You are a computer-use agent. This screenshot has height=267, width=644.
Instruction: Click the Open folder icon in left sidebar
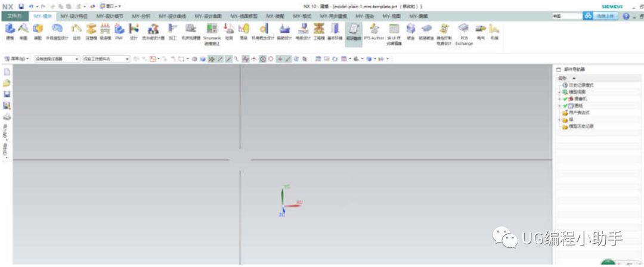(6, 83)
